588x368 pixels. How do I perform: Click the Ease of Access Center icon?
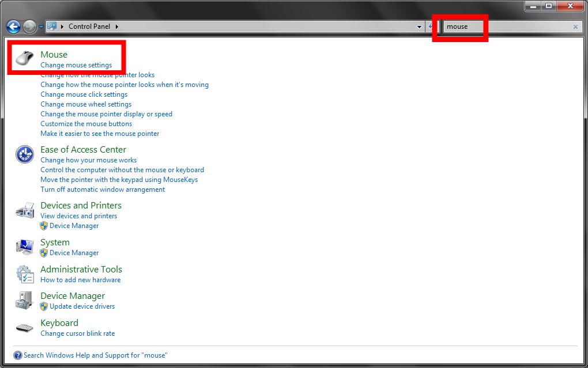pos(24,154)
